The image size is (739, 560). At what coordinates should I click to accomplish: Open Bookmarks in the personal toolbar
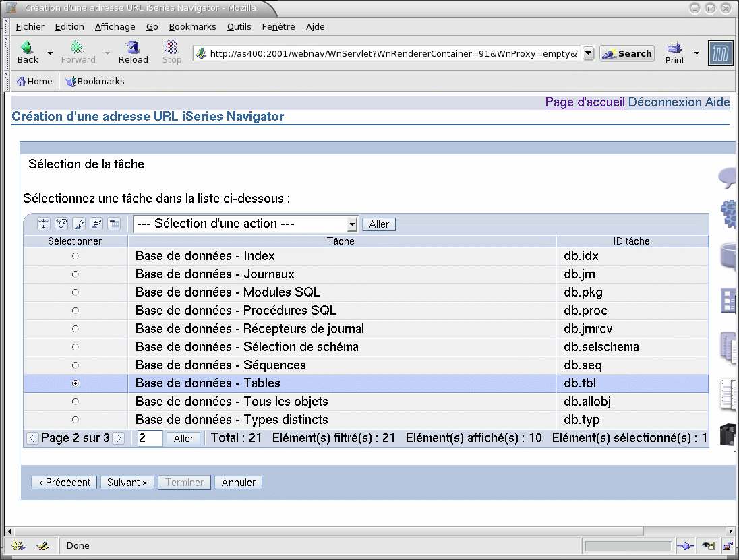click(x=95, y=82)
